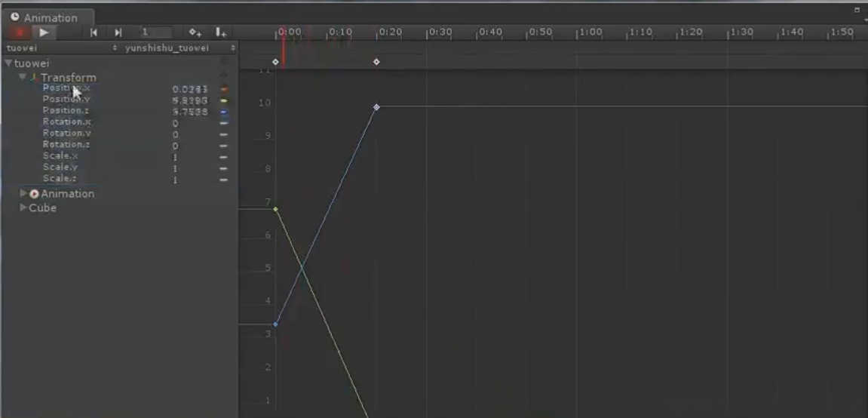Image resolution: width=868 pixels, height=418 pixels.
Task: Click the current frame number field
Action: (155, 32)
